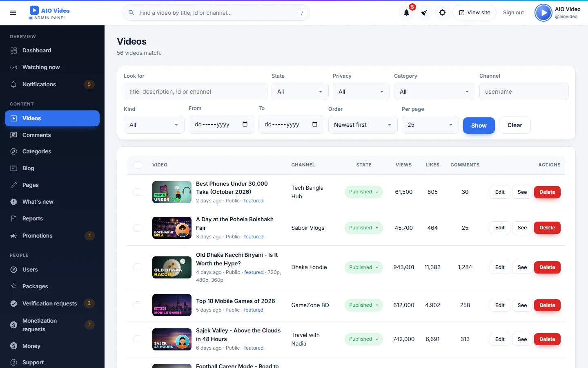The height and width of the screenshot is (368, 588).
Task: Open Published state dropdown for GameZone BD
Action: [x=363, y=305]
